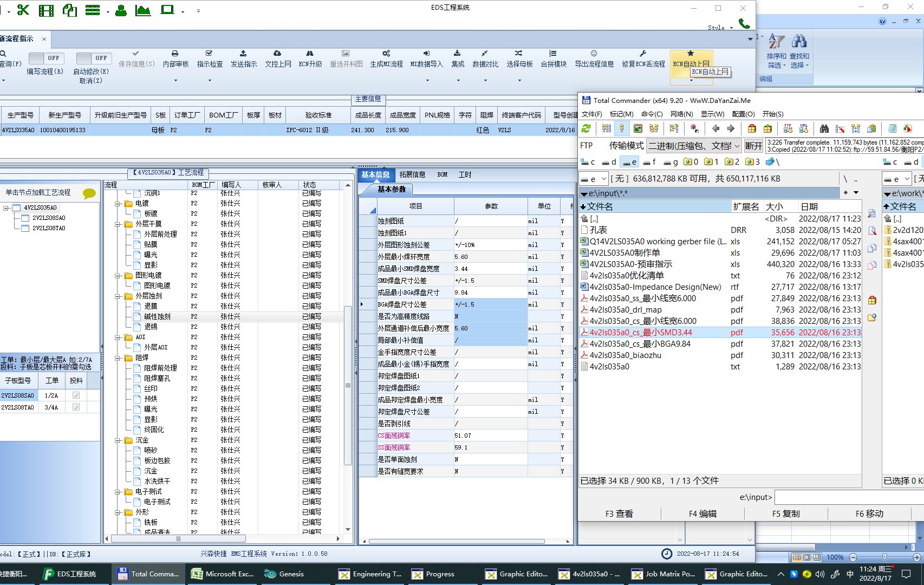Click the 合拼模块 list icon
The width and height of the screenshot is (924, 585).
[553, 54]
